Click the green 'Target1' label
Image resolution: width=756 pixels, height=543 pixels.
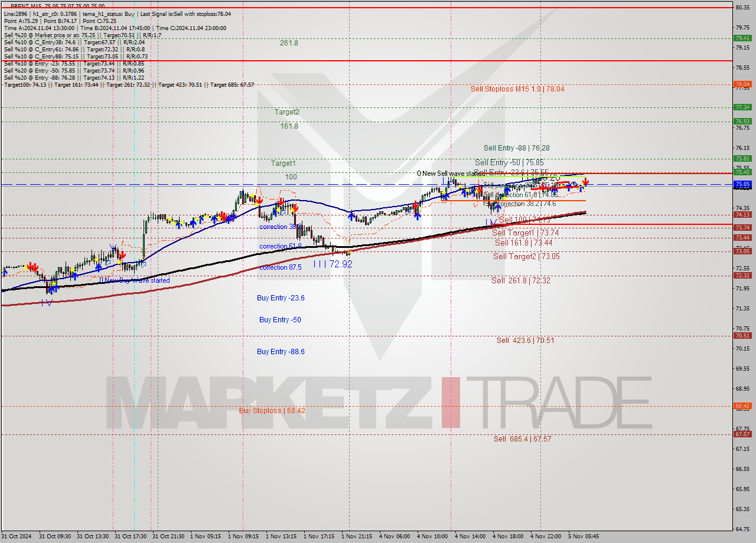(x=283, y=163)
